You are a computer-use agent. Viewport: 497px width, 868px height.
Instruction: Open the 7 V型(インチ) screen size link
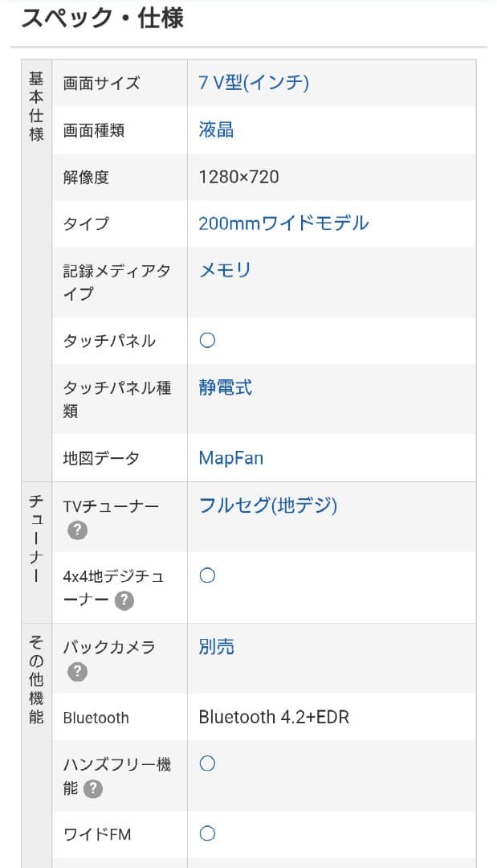[254, 83]
